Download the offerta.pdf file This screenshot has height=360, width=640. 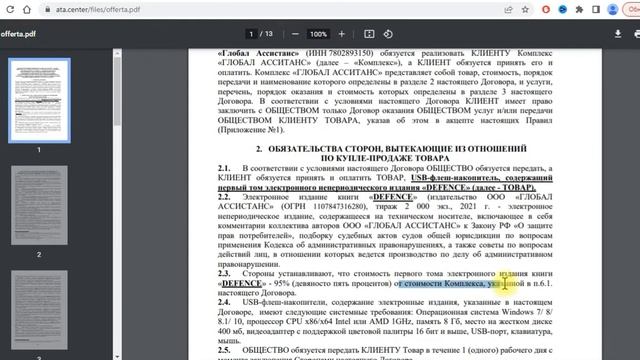point(618,34)
